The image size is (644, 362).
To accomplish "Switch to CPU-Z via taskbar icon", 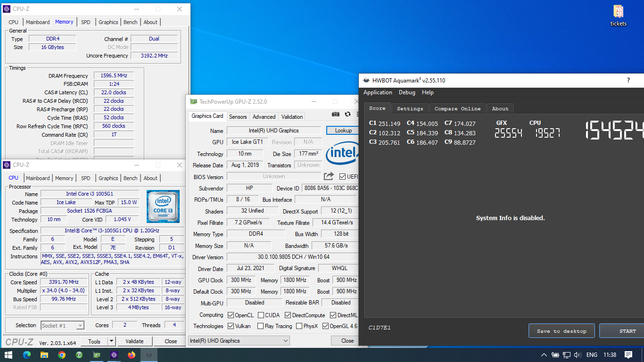I will pyautogui.click(x=114, y=355).
